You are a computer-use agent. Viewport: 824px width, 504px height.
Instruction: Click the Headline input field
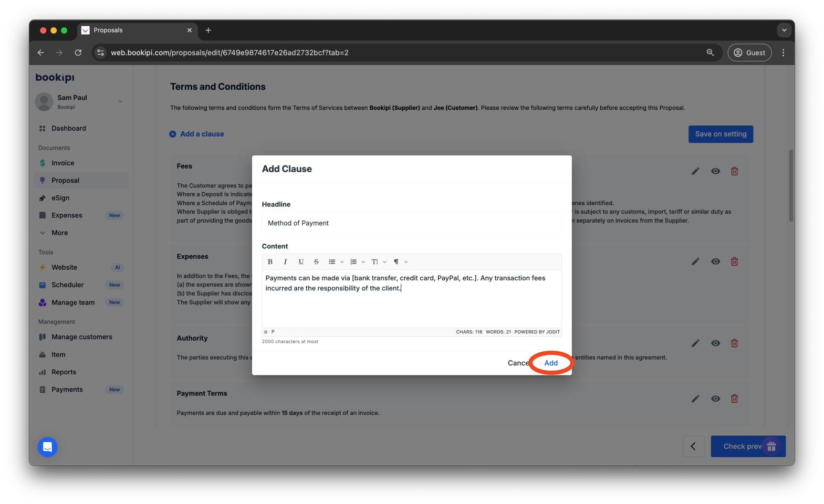(412, 223)
